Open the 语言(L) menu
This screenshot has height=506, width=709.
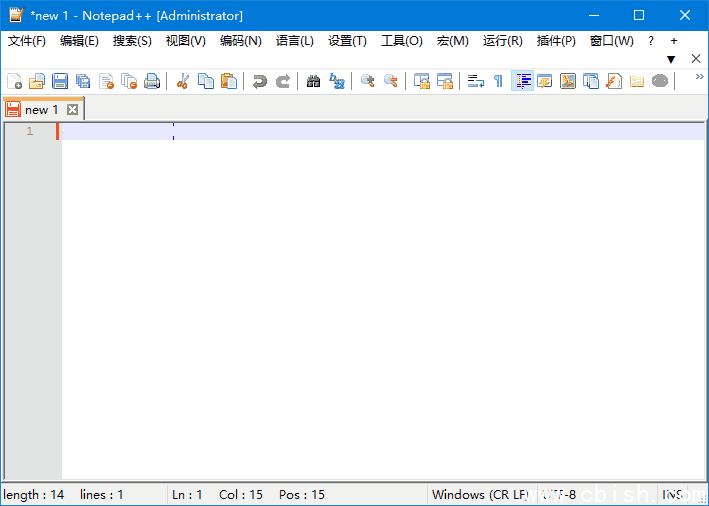pyautogui.click(x=294, y=41)
